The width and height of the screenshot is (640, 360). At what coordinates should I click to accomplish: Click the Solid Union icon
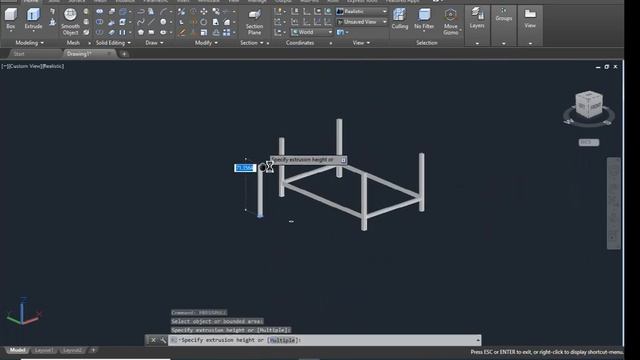tap(99, 11)
